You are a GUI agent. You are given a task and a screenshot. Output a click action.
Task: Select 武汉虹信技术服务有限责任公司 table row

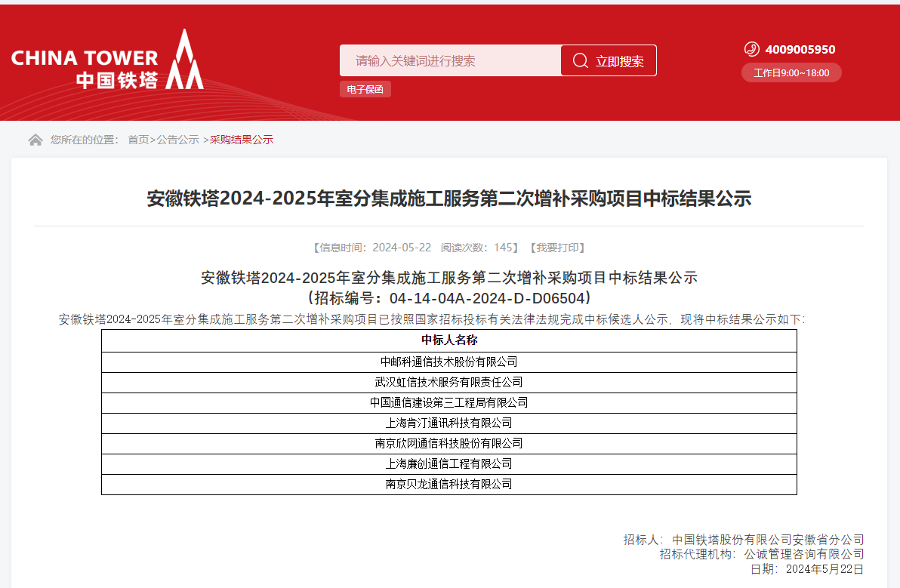pos(448,383)
